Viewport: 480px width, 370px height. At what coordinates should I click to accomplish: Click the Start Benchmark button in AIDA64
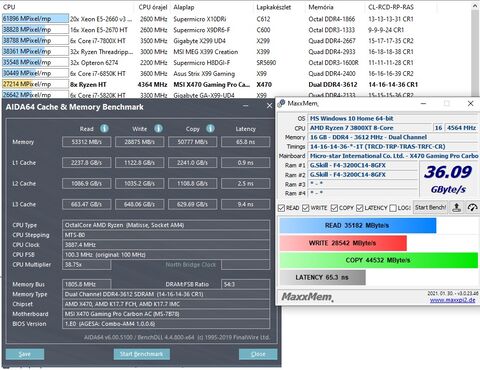(142, 354)
